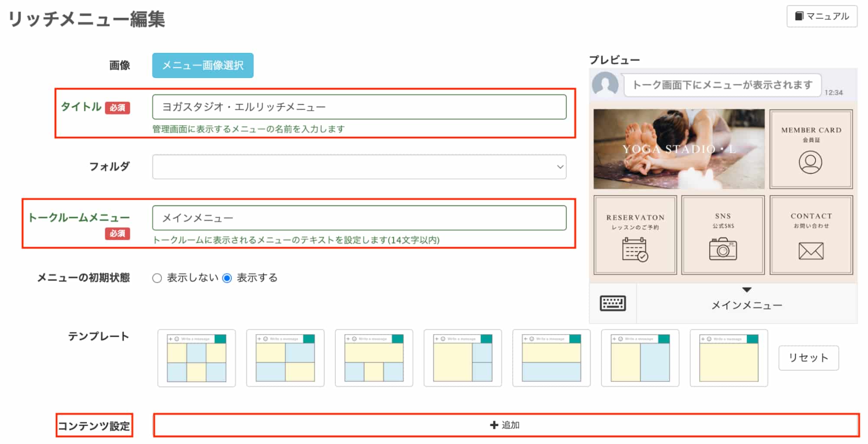Select the 表示しない radio button
868x444 pixels.
(x=157, y=278)
